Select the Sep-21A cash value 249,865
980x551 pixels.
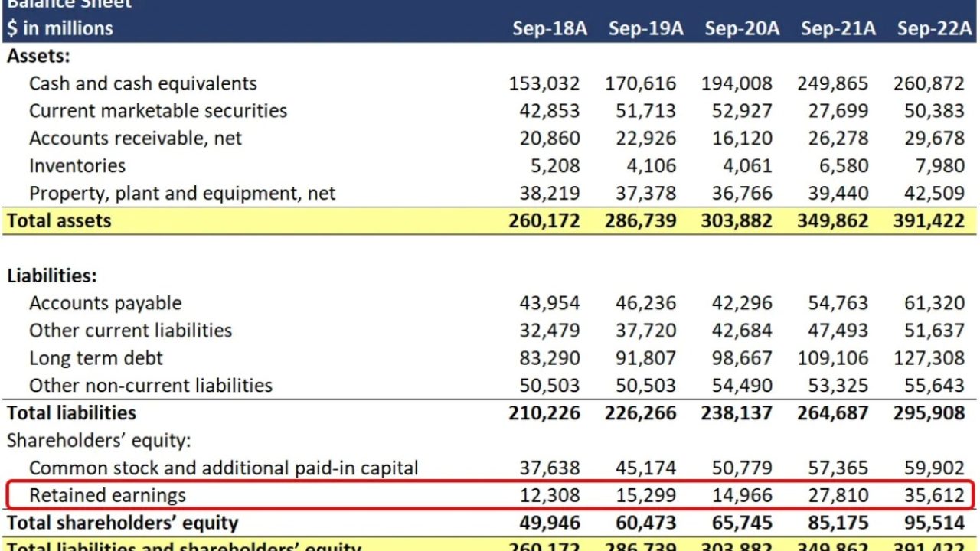[833, 83]
